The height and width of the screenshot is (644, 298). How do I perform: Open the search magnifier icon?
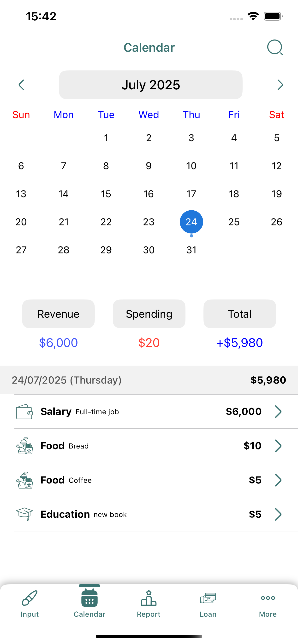[275, 47]
